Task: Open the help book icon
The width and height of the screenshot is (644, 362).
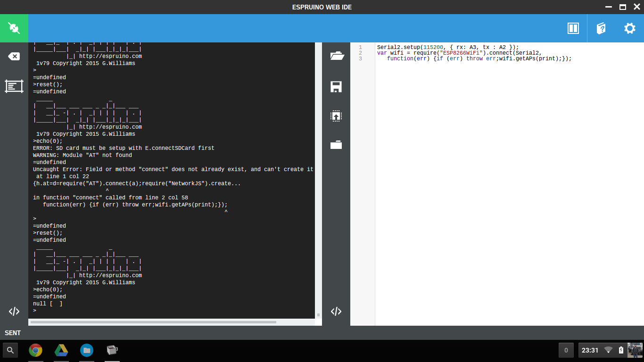Action: click(601, 28)
